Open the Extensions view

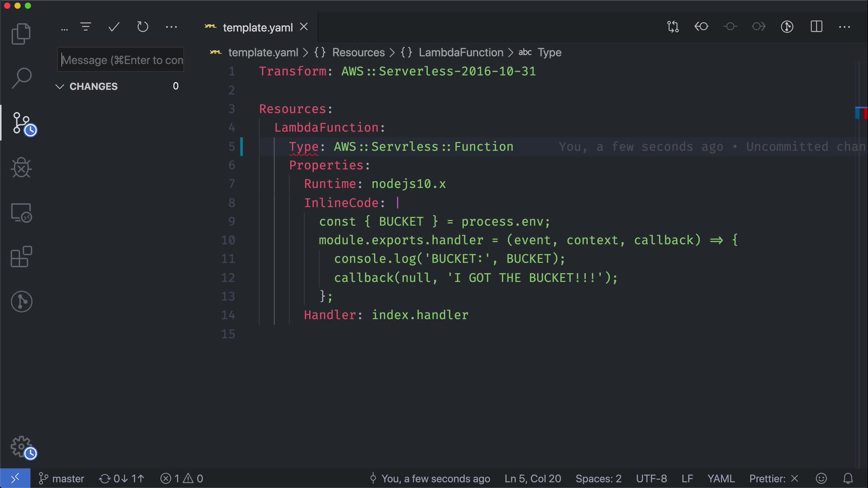[21, 257]
